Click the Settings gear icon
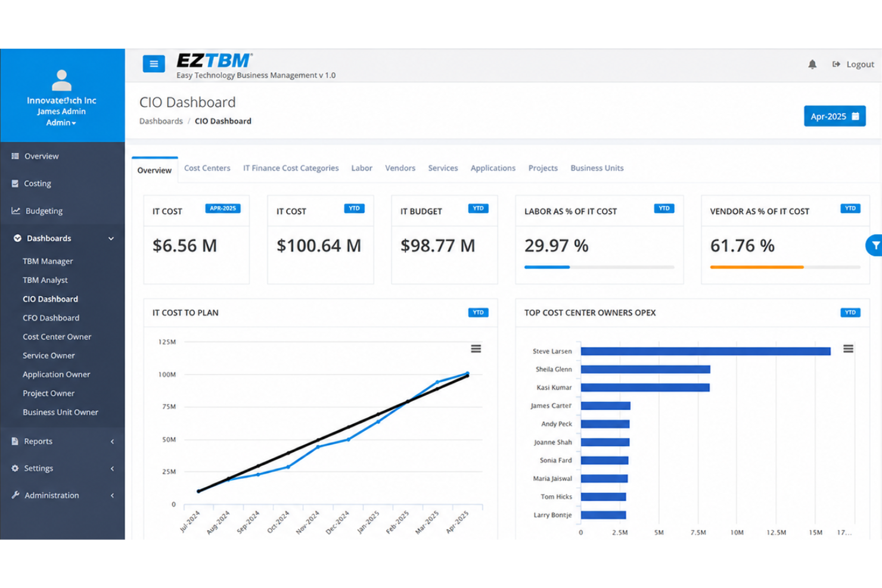Viewport: 882px width, 588px height. click(15, 468)
